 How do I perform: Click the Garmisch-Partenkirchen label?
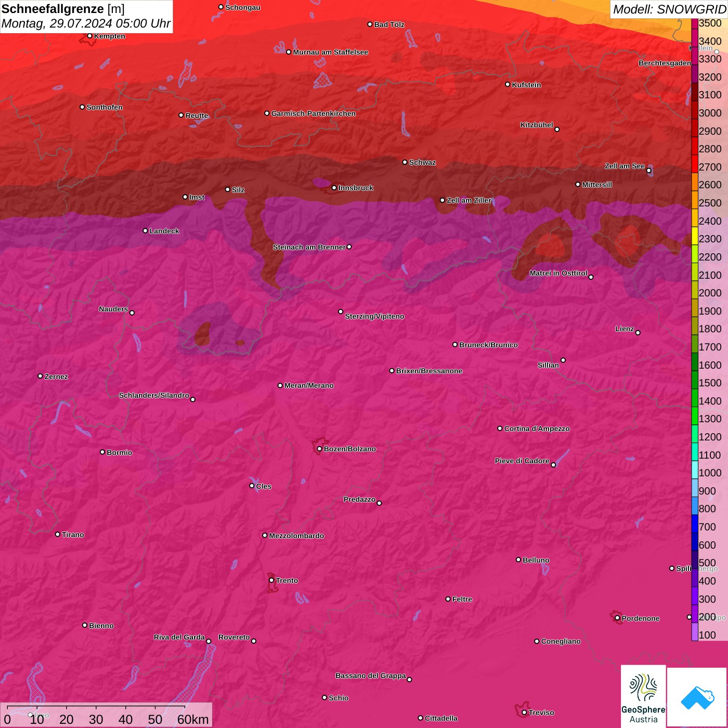[x=314, y=113]
